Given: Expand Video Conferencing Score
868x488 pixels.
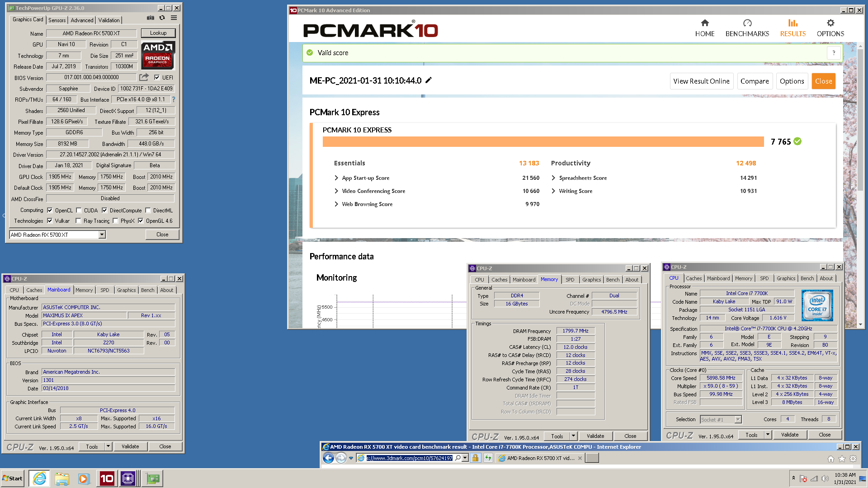Looking at the screenshot, I should coord(336,191).
